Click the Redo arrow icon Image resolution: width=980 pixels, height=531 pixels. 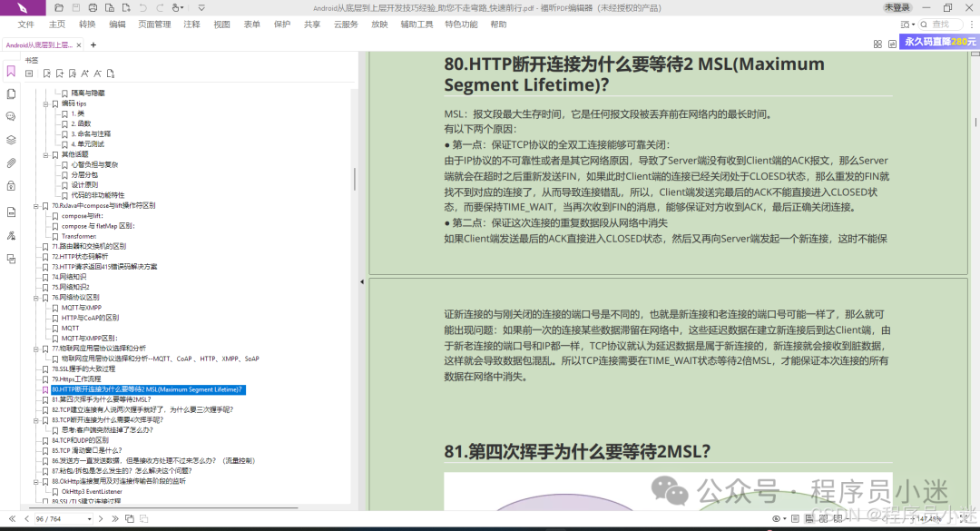(x=160, y=8)
